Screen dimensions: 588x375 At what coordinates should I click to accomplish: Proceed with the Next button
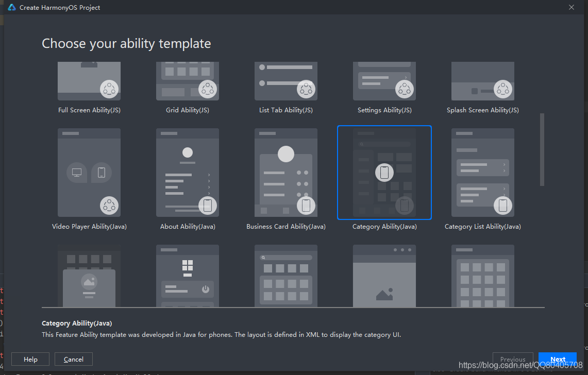tap(558, 359)
